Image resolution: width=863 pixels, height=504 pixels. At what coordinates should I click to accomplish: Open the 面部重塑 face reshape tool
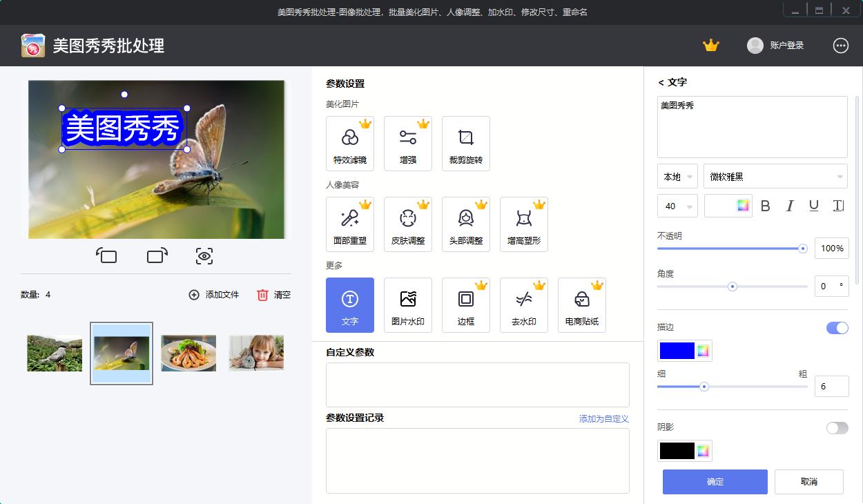[x=350, y=224]
